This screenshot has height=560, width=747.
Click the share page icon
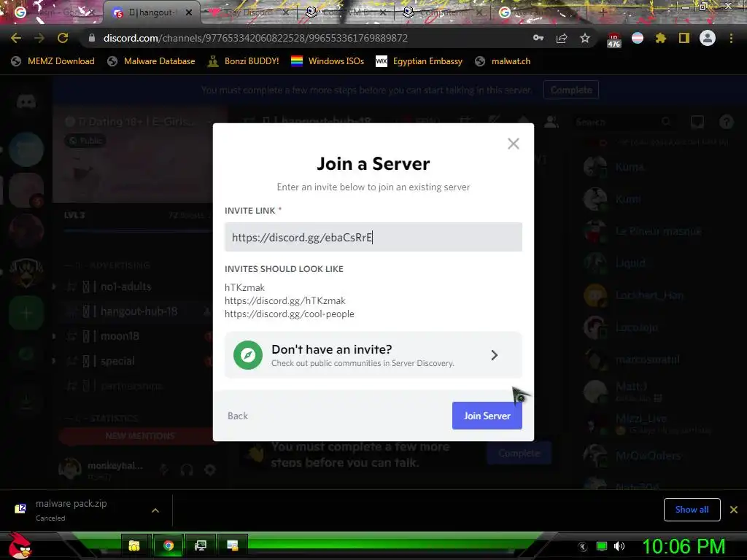tap(562, 38)
